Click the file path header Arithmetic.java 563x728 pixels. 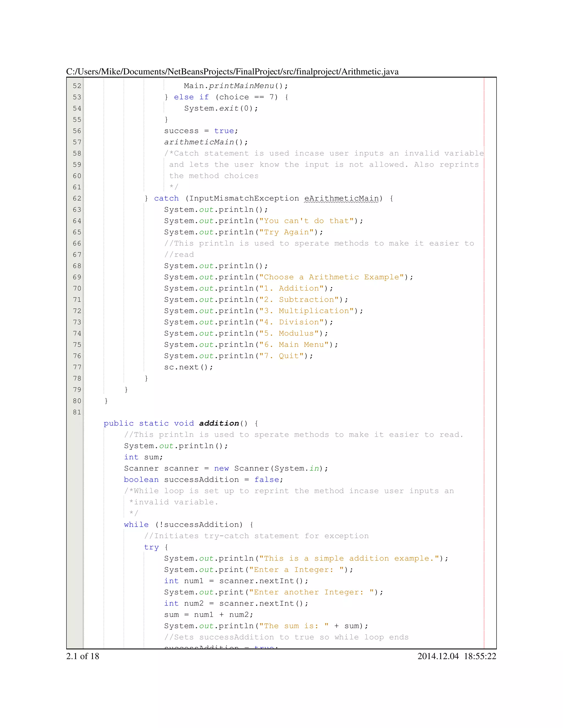[x=232, y=72]
